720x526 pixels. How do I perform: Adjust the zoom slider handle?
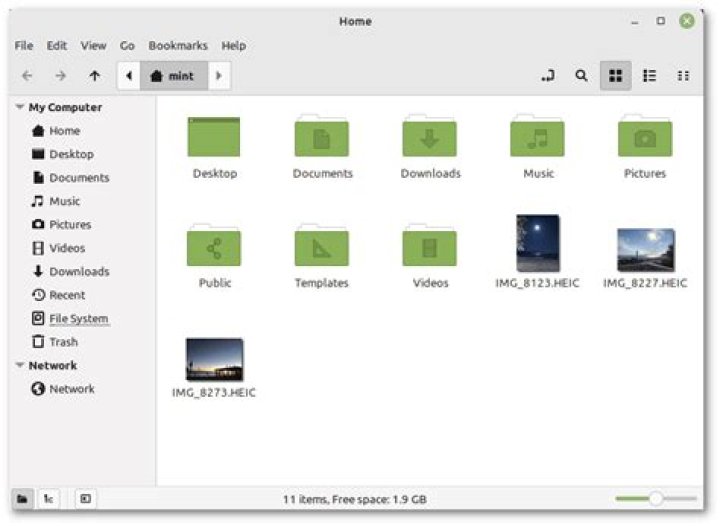(656, 498)
